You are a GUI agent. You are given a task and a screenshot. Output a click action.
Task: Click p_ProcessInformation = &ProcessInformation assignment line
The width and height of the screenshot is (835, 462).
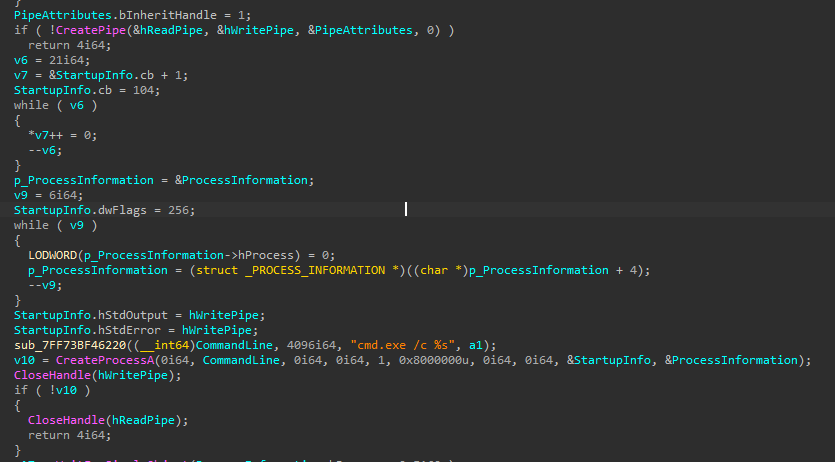pos(165,180)
